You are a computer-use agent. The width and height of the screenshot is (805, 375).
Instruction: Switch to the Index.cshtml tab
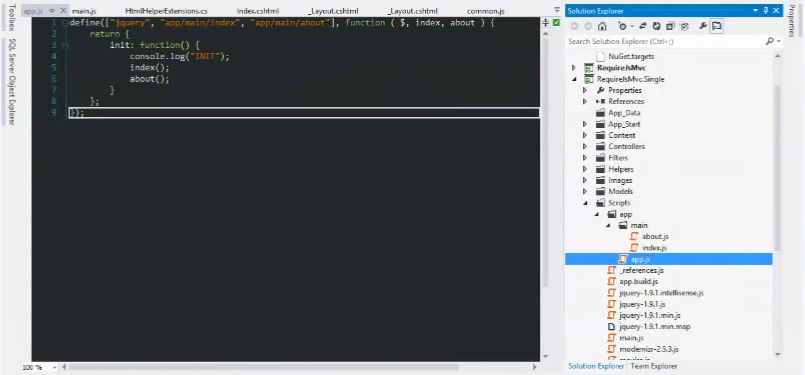tap(258, 11)
